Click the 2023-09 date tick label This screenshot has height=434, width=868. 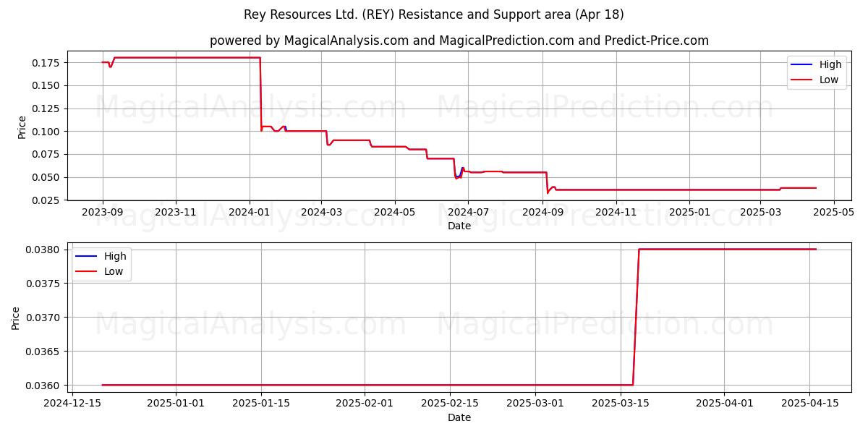coord(103,212)
